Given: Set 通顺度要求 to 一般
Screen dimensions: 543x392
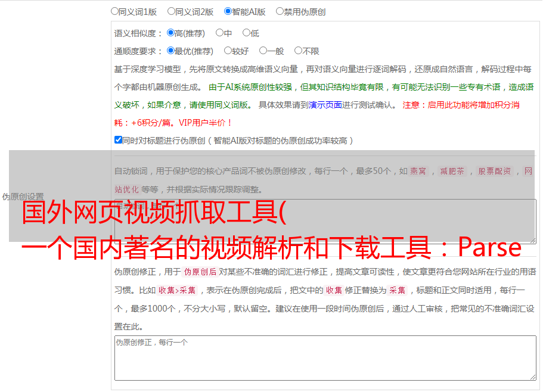Looking at the screenshot, I should point(263,51).
